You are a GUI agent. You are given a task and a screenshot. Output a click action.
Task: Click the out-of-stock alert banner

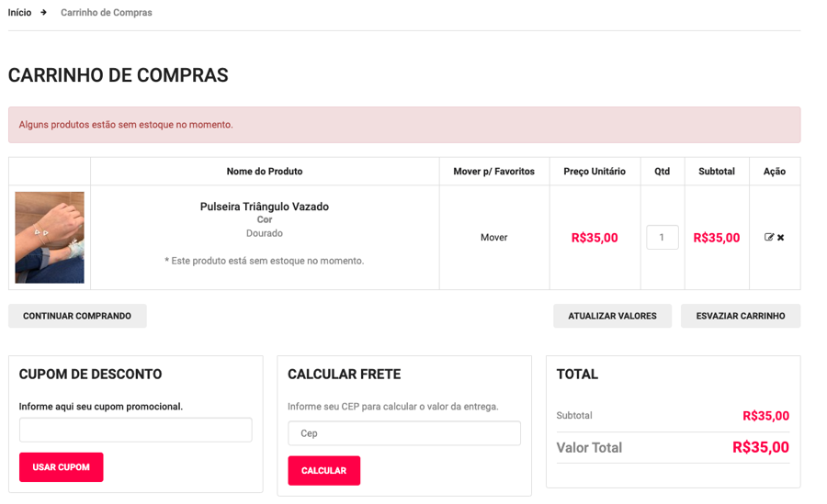pos(403,125)
